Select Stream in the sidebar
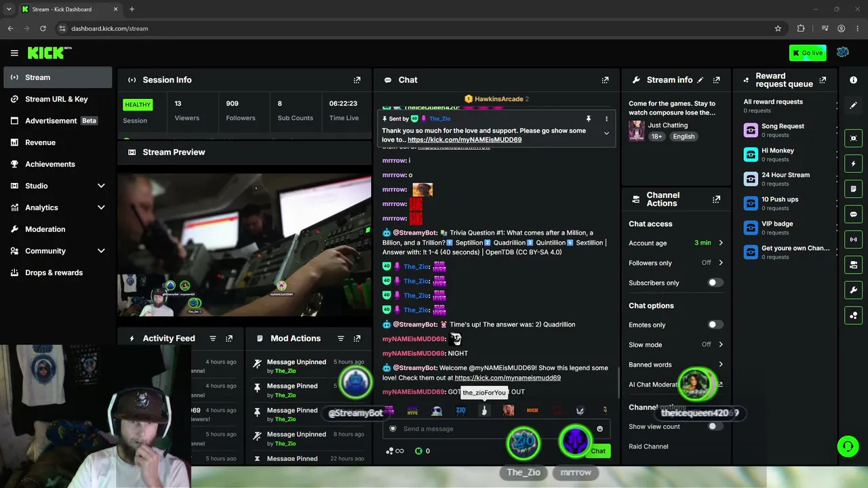The height and width of the screenshot is (488, 868). (x=58, y=77)
